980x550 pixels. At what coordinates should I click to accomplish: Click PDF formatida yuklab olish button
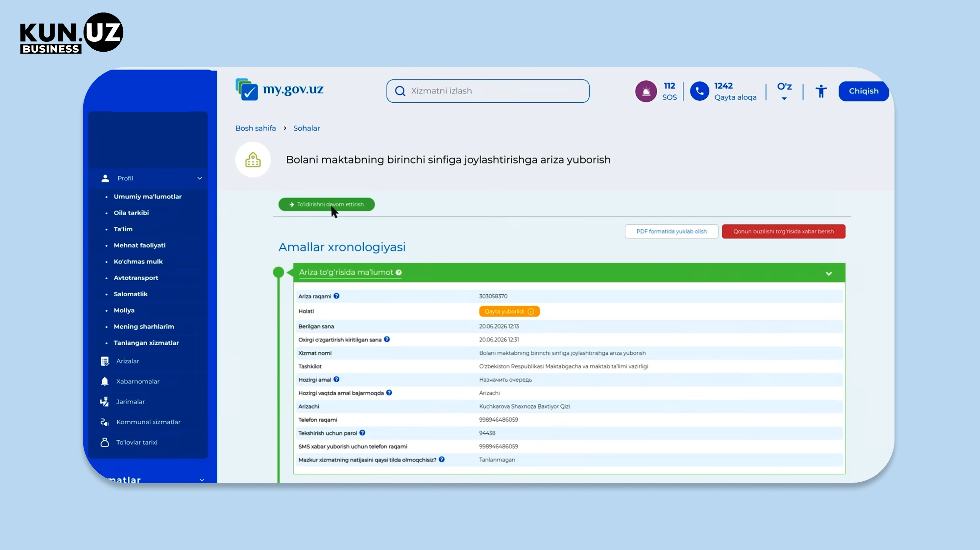pyautogui.click(x=672, y=232)
